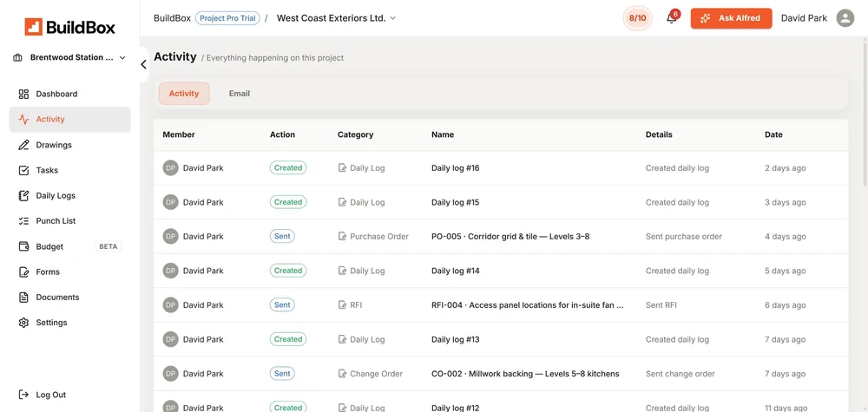
Task: Go to Tasks in sidebar
Action: [69, 170]
